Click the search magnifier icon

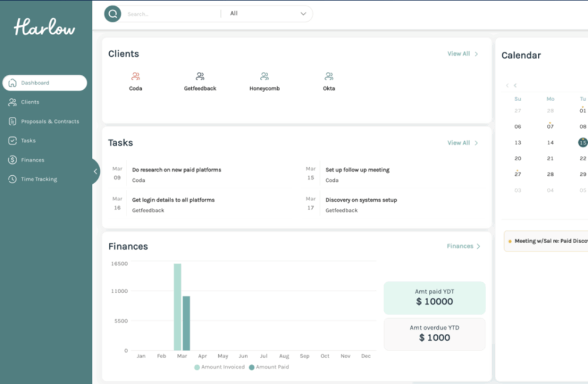113,14
